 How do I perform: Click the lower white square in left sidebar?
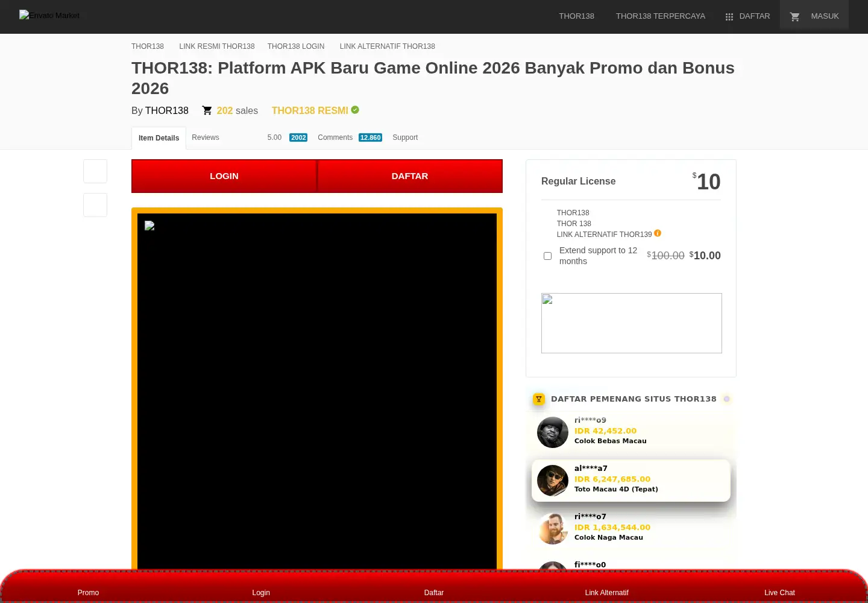pos(95,205)
